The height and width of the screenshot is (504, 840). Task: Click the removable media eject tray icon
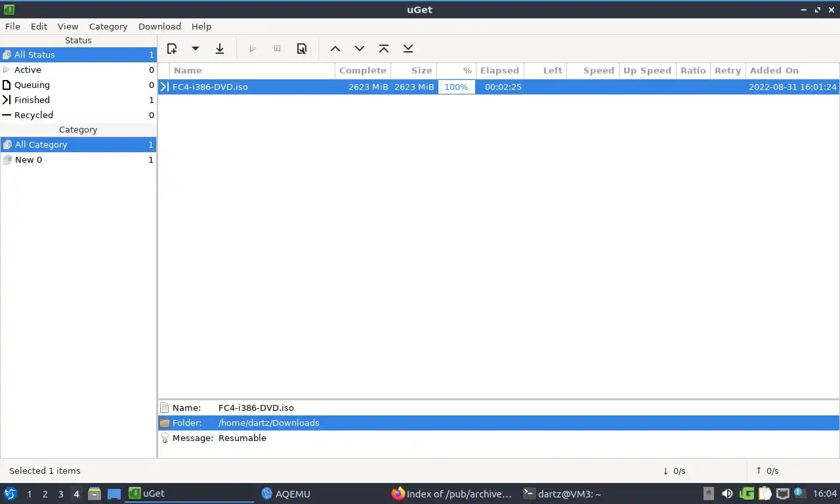(709, 493)
